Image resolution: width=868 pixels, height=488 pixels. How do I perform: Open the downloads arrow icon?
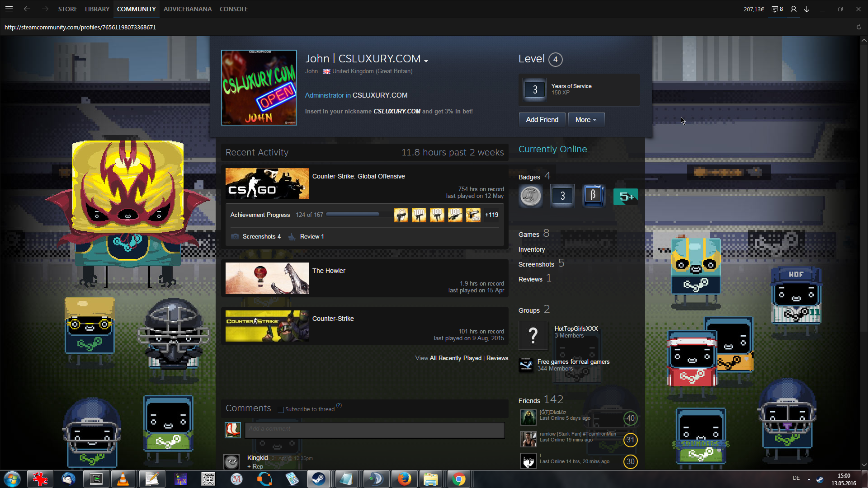click(x=807, y=9)
